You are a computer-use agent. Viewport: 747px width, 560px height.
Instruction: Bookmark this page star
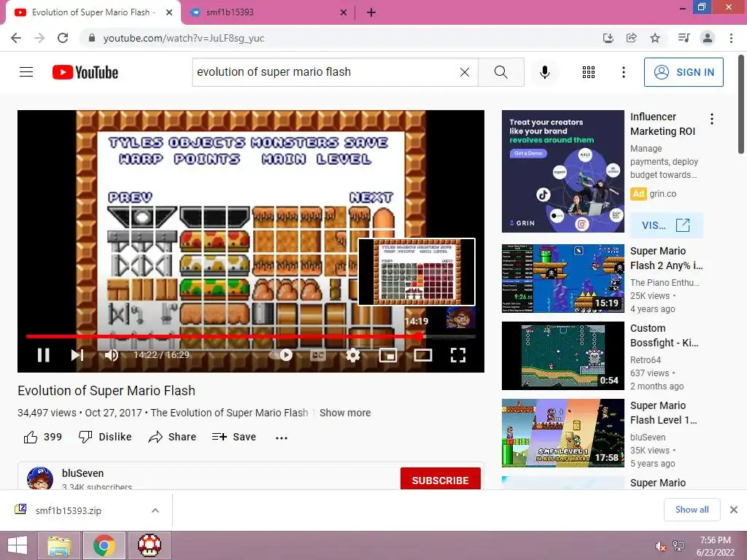655,38
